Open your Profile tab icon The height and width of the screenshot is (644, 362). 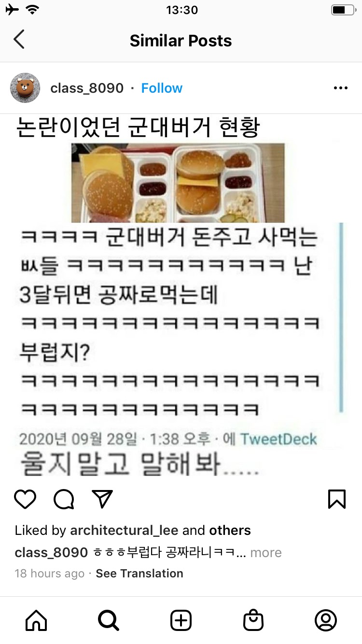(x=326, y=620)
